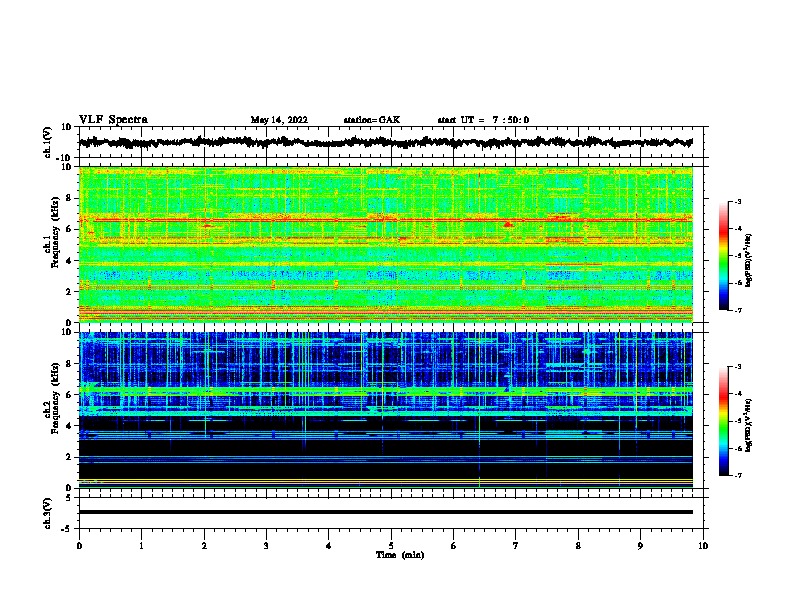Click the ch.2 color bar units label

pos(749,426)
